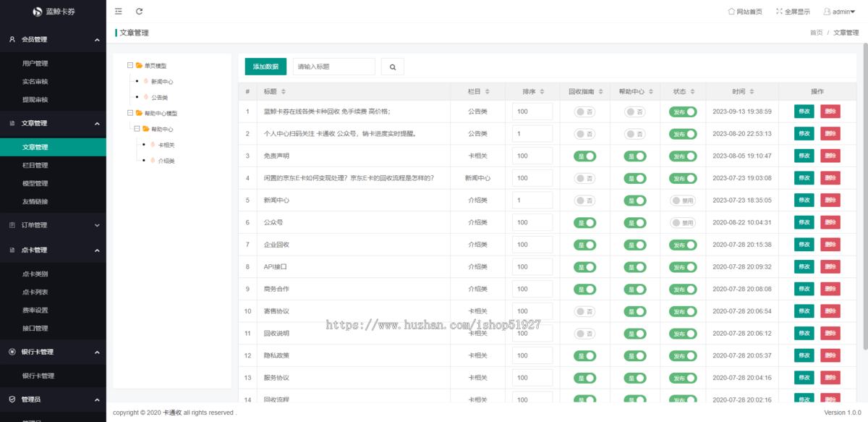Viewport: 868px width, 422px height.
Task: Toggle 帮助中心 switch for 企业回收 row
Action: (635, 245)
